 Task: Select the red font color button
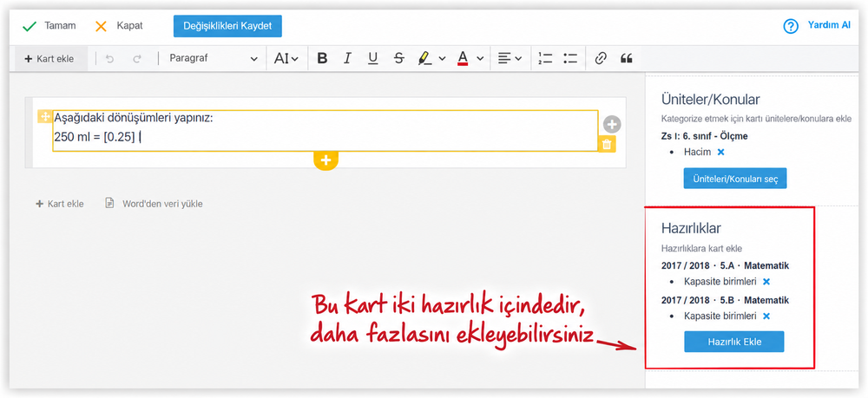tap(463, 58)
